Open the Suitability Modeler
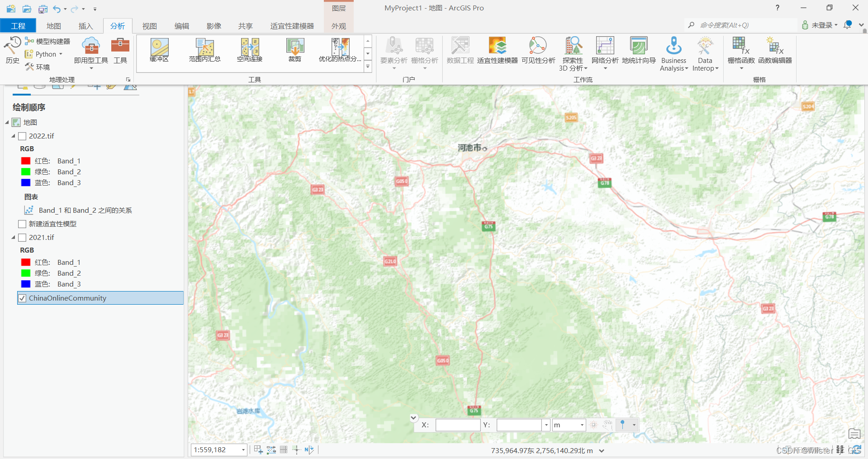 point(497,51)
